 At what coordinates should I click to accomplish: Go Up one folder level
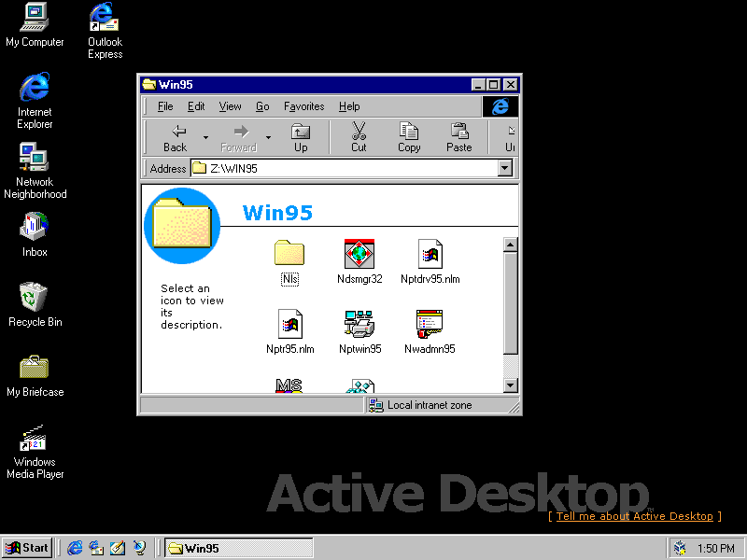coord(301,137)
